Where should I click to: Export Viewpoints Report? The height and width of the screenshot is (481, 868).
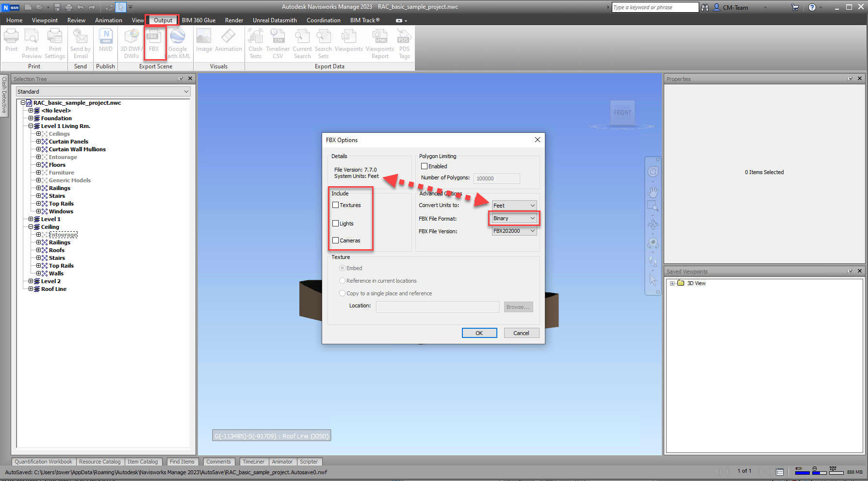coord(380,44)
